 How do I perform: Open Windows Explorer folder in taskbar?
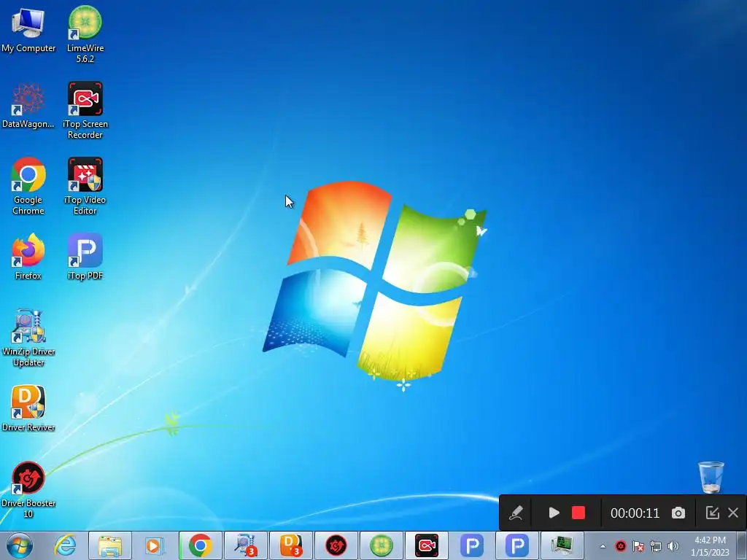pyautogui.click(x=110, y=545)
